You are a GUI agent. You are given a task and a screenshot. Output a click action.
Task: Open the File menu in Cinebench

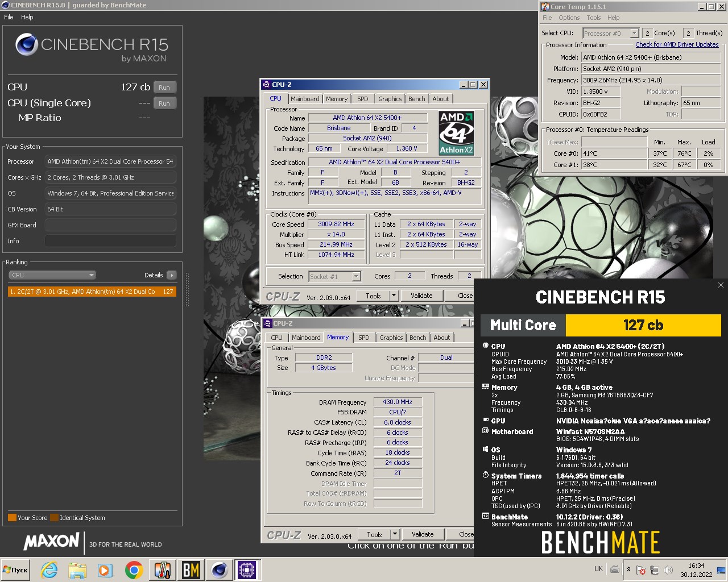[9, 17]
